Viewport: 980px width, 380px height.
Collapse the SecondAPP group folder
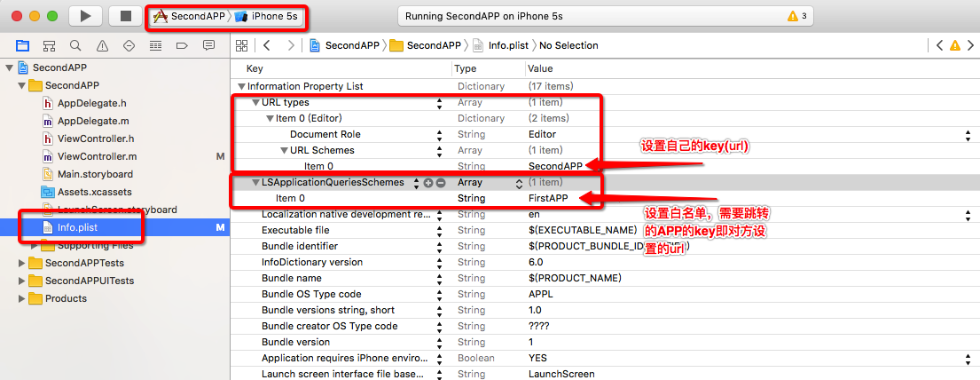point(22,85)
